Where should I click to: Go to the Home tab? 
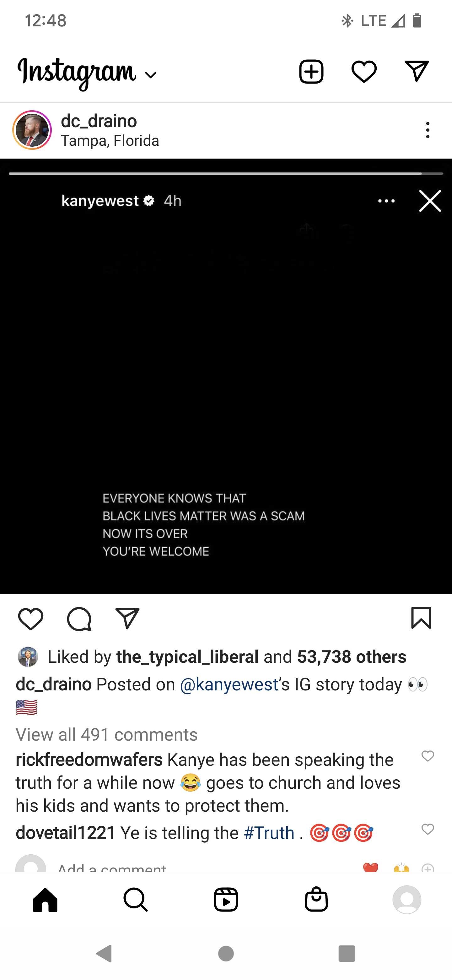[x=45, y=900]
